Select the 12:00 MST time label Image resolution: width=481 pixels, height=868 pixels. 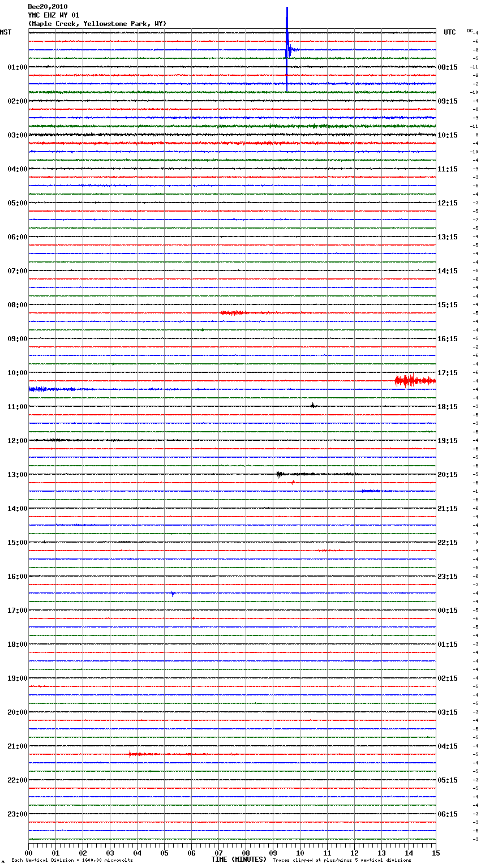click(18, 441)
